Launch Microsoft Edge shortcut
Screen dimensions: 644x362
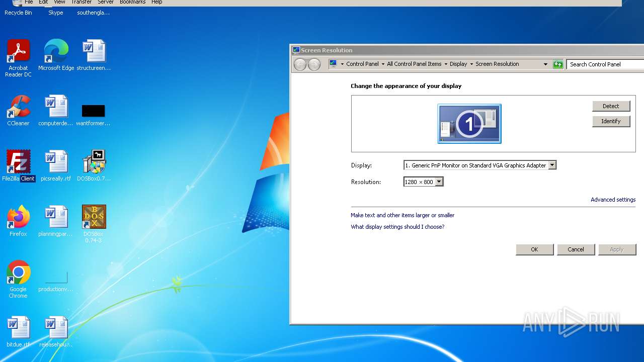pyautogui.click(x=56, y=55)
